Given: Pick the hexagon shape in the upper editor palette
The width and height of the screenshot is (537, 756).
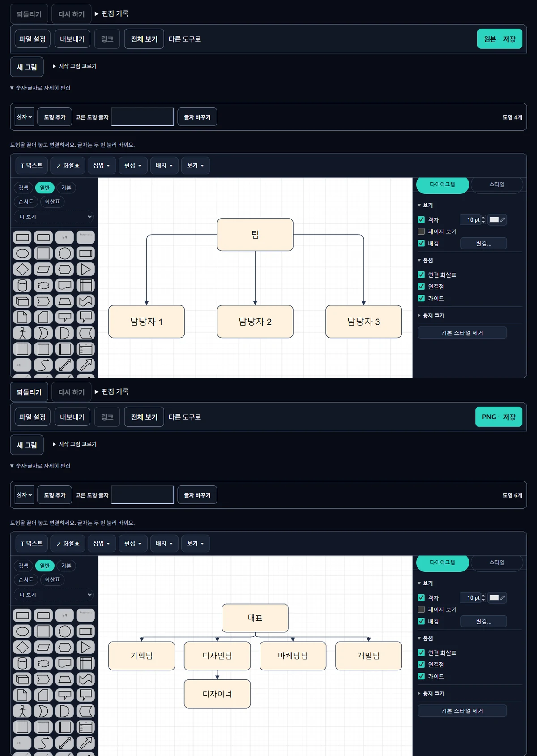Looking at the screenshot, I should click(65, 269).
